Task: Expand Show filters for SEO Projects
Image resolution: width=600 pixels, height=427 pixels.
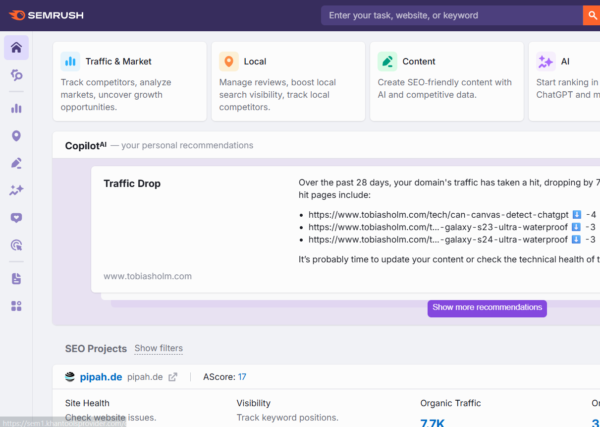Action: 158,348
